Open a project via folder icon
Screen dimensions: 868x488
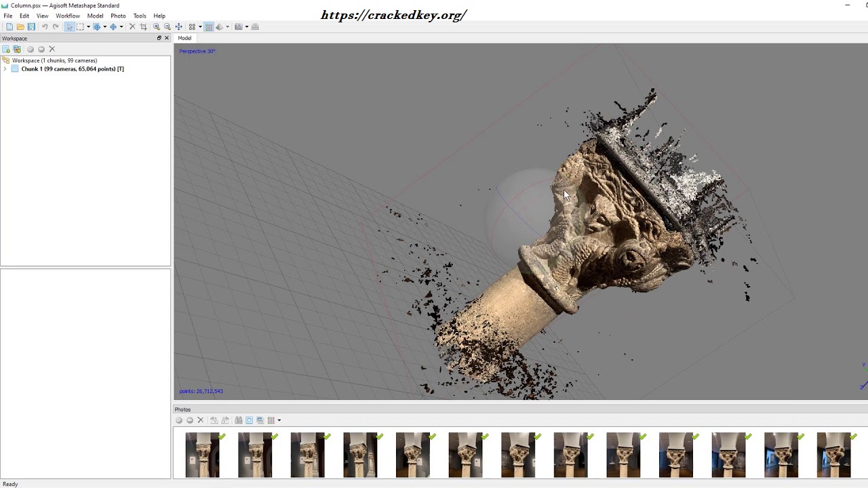pos(20,26)
